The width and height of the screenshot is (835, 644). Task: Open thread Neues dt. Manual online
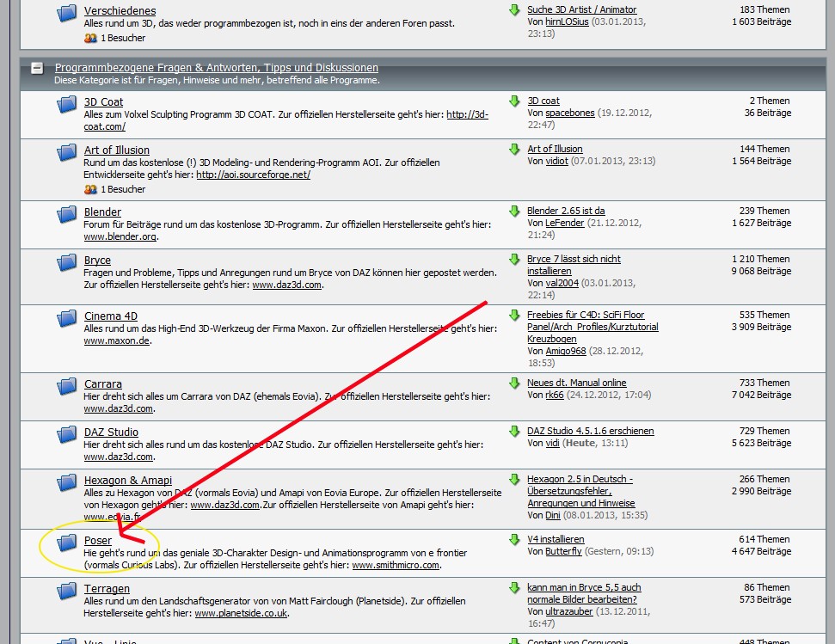point(577,383)
